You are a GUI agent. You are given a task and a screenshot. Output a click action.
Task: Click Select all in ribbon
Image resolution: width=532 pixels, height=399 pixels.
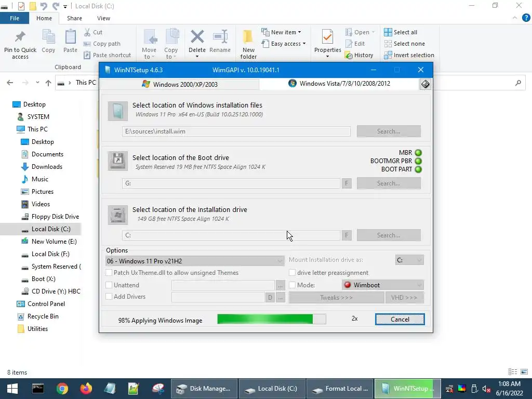pos(401,32)
